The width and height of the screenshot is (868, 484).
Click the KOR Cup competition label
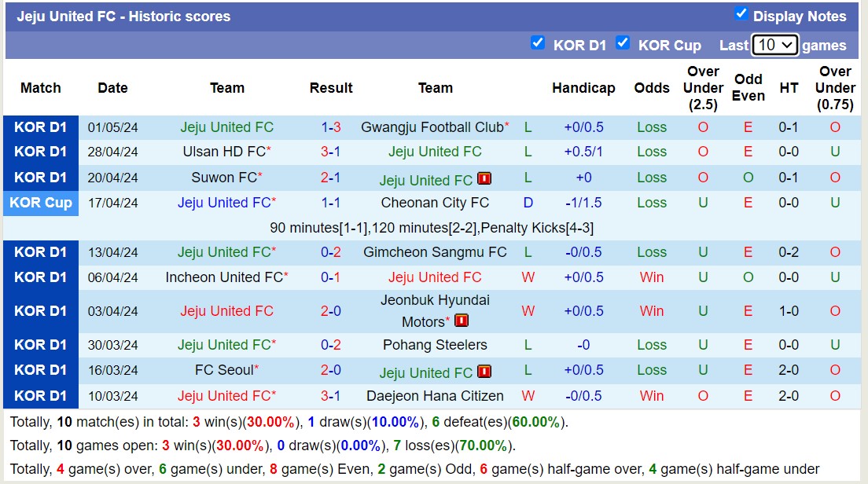(41, 203)
